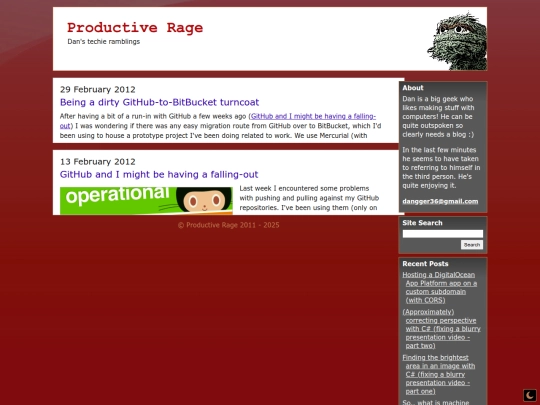Viewport: 540px width, 405px height.
Task: Open recent post '(Approximately) correcting perspective with C#'
Action: (x=442, y=329)
